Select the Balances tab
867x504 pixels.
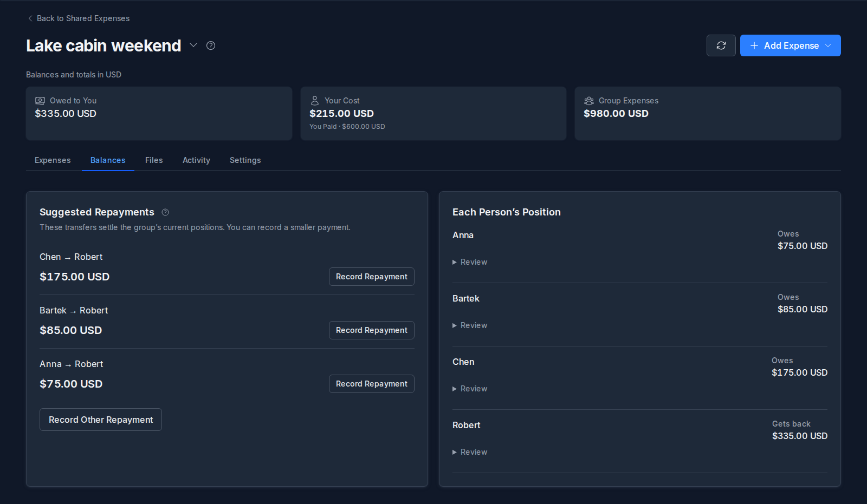click(x=108, y=160)
